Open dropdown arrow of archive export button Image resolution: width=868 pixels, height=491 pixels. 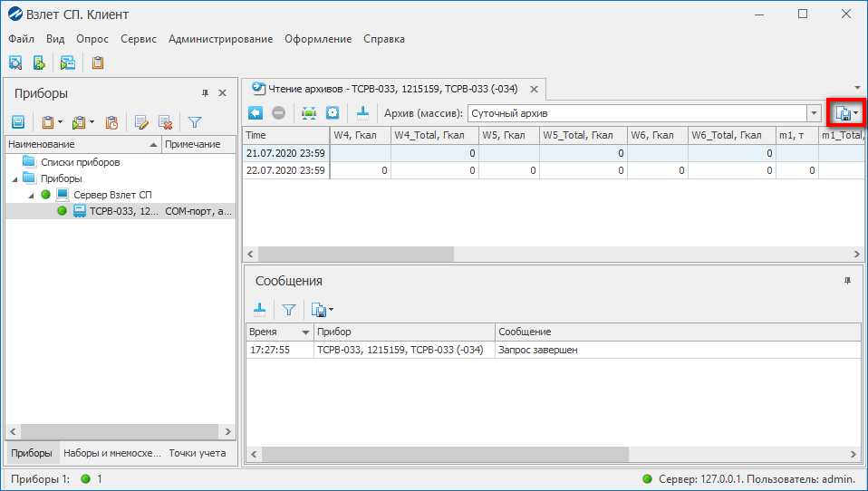tap(856, 113)
